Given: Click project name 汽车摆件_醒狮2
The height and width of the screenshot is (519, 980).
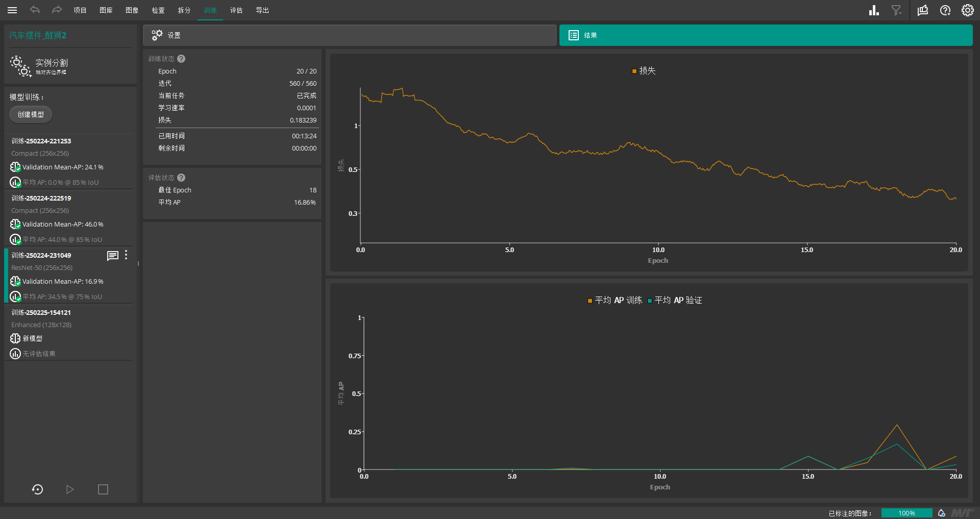Looking at the screenshot, I should [x=38, y=35].
